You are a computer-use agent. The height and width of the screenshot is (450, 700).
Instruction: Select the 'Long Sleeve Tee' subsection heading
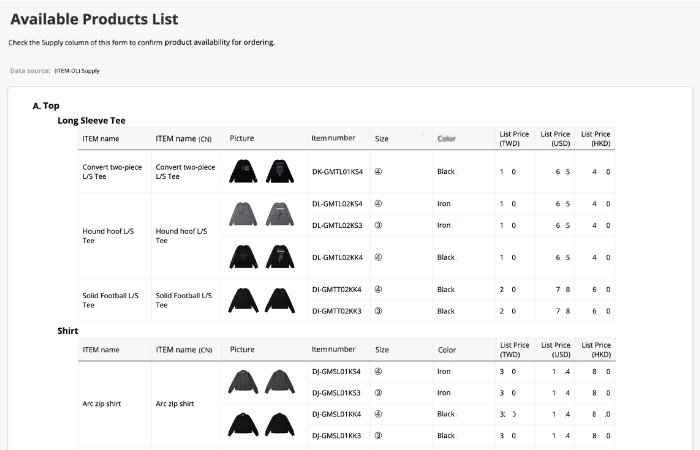tap(91, 120)
